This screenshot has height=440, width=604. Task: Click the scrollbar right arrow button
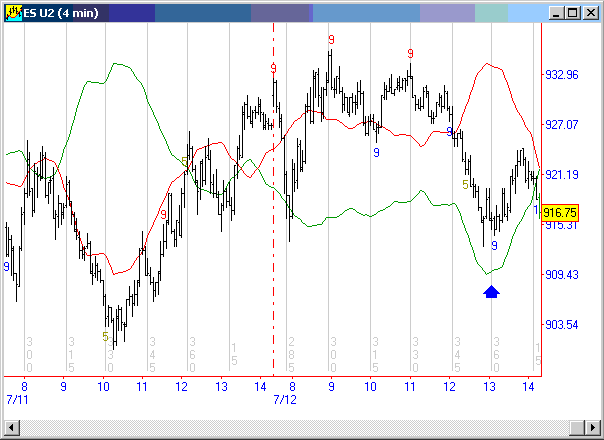tap(592, 429)
